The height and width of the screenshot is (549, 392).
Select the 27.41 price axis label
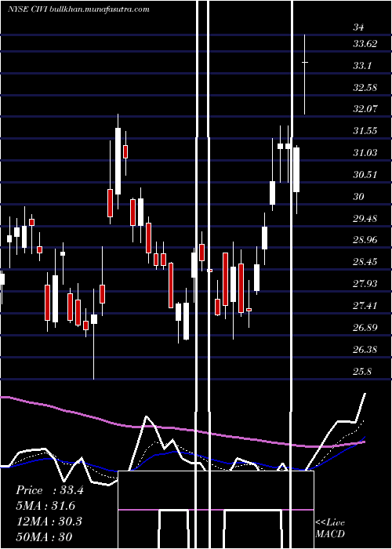tap(365, 306)
